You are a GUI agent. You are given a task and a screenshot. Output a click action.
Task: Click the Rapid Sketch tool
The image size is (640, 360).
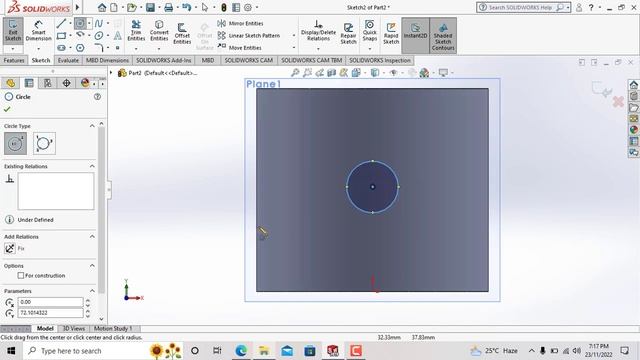tap(391, 33)
